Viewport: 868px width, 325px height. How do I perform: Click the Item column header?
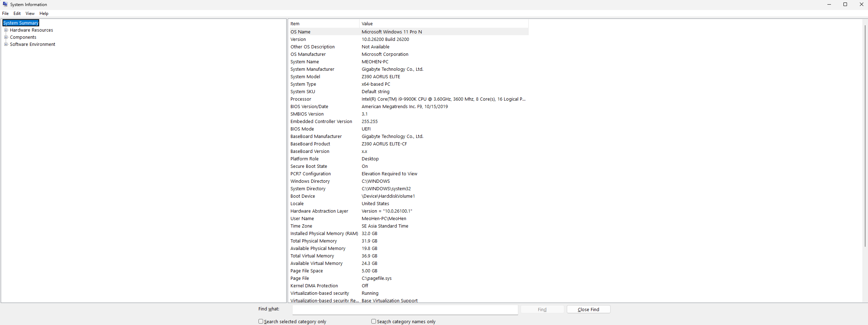[x=324, y=24]
